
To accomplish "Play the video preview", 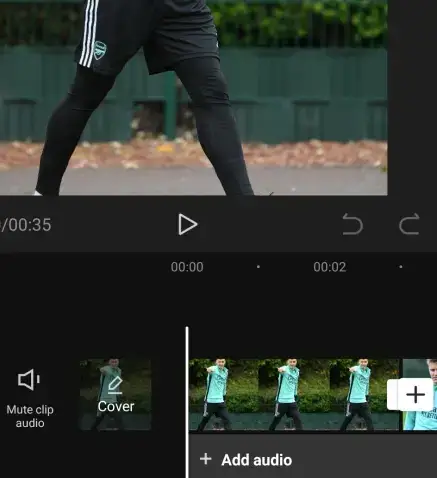I will [x=188, y=224].
